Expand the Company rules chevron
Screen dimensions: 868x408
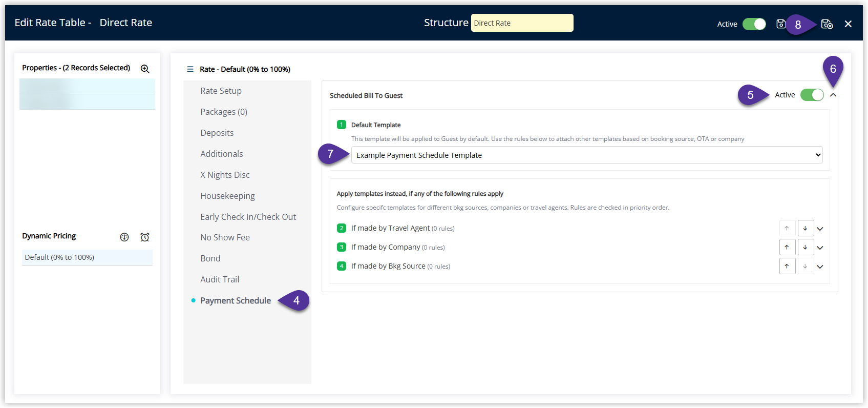820,248
